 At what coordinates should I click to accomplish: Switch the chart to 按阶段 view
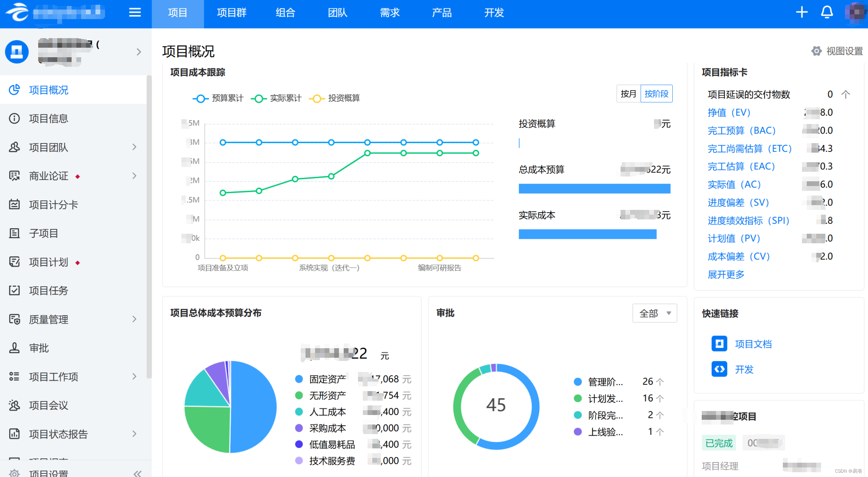[x=656, y=94]
